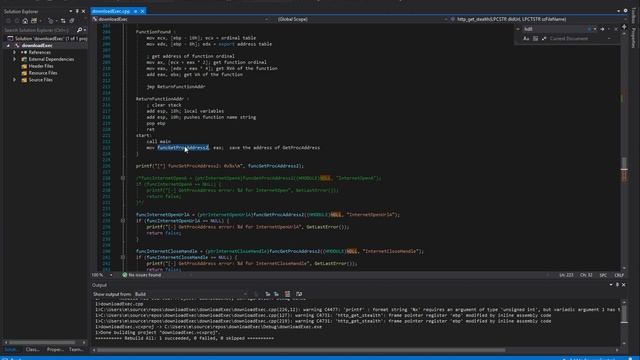Click Go to Next Message icon in Output
The height and width of the screenshot is (360, 640).
[276, 294]
